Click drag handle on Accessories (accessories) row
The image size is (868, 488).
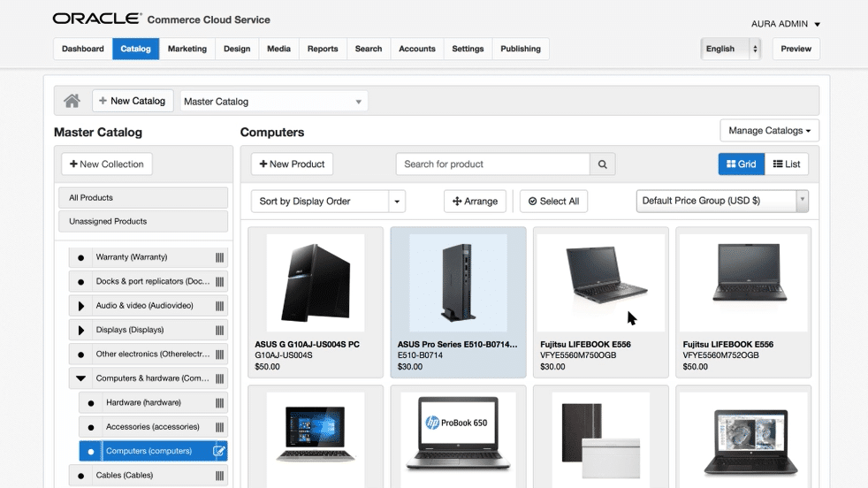220,427
